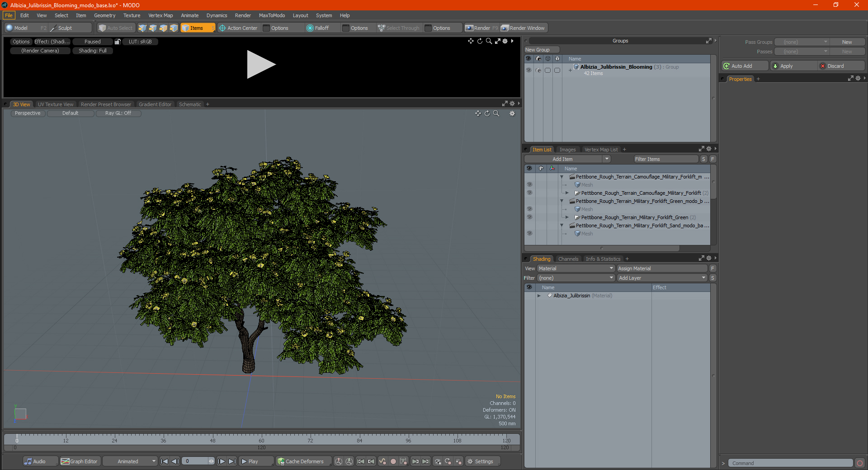
Task: Collapse the Pettibone_Rough_Terrain_Camouflage_Military_Forklift_m scene
Action: pyautogui.click(x=562, y=177)
